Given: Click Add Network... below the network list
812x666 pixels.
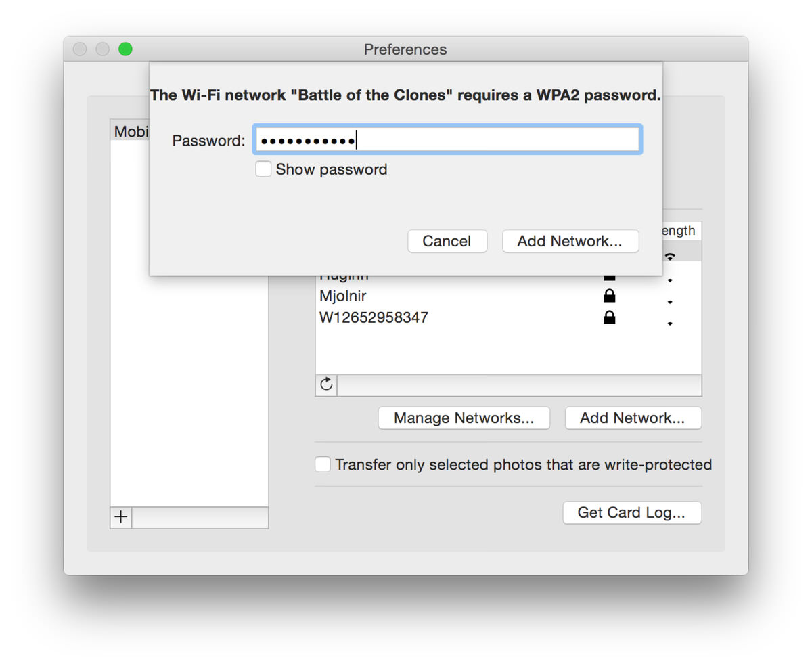Looking at the screenshot, I should point(633,418).
